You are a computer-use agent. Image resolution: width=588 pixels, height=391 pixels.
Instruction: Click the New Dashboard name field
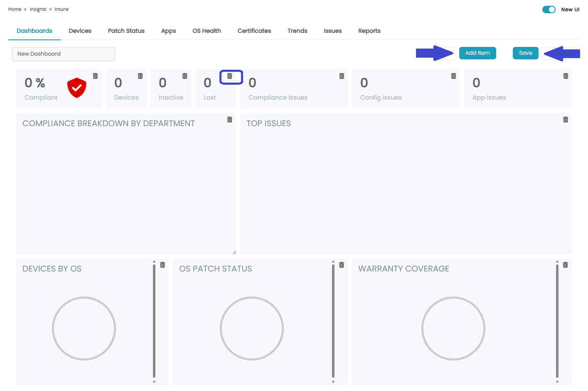[64, 54]
